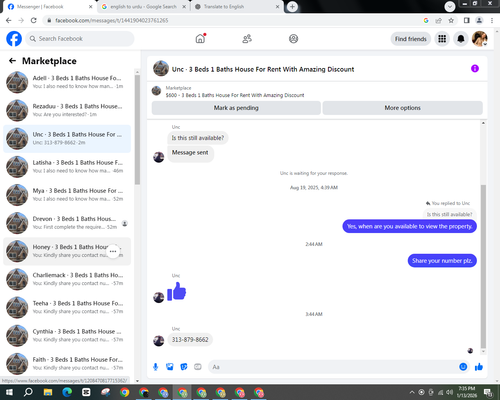The image size is (500, 400).
Task: Click the Marketplace listing thumbnail under the header
Action: pyautogui.click(x=156, y=91)
